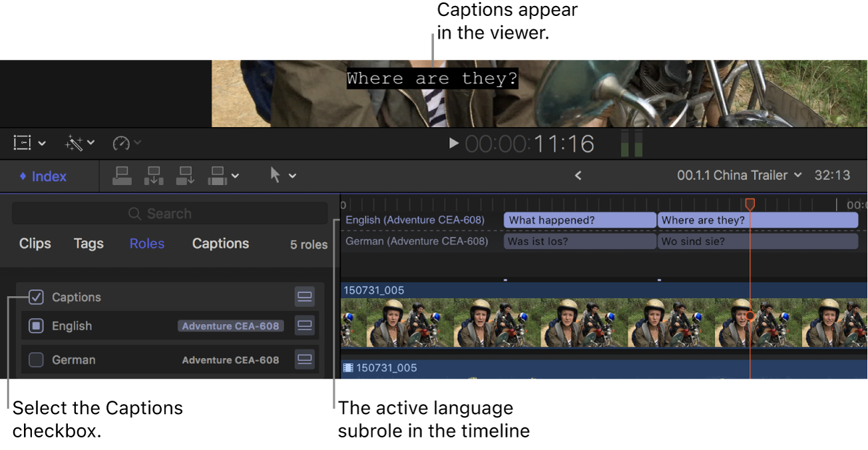The height and width of the screenshot is (450, 868).
Task: Click the Insert edit icon
Action: (153, 175)
